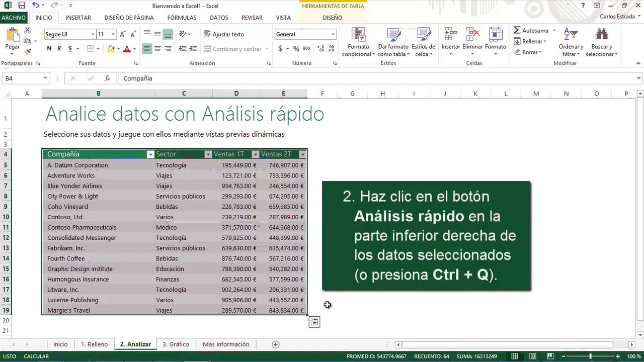Screen dimensions: 644x362
Task: Switch to DISEÑO DE PÁGINA tab
Action: pos(129,18)
